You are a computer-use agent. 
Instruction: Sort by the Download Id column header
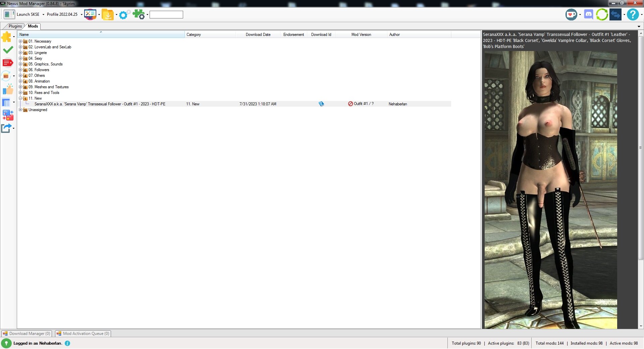[x=321, y=35]
